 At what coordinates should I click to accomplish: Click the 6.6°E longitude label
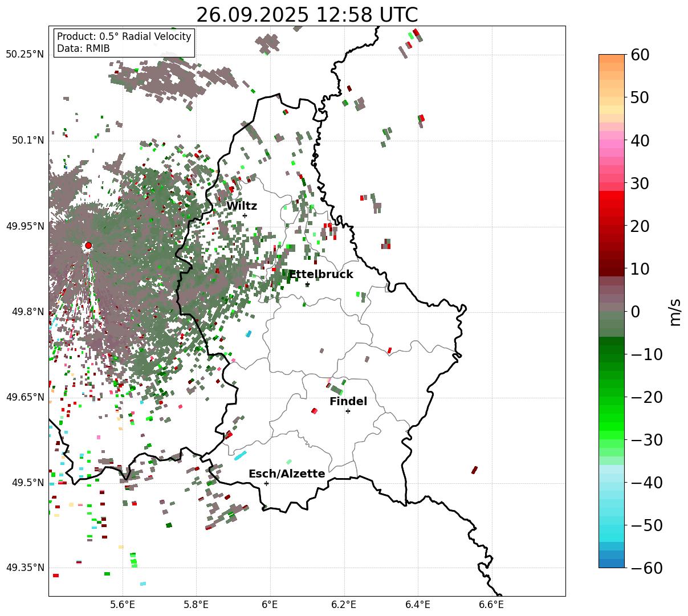click(x=492, y=604)
